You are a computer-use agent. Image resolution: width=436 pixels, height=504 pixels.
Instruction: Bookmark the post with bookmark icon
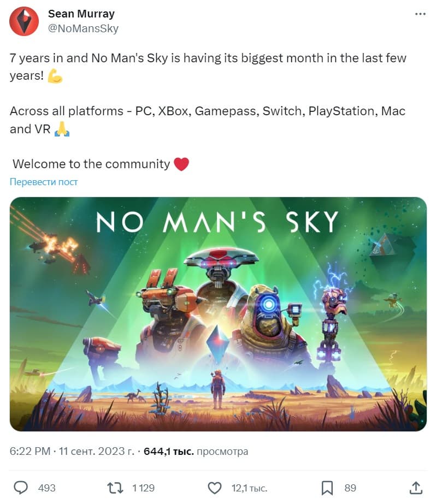(327, 488)
